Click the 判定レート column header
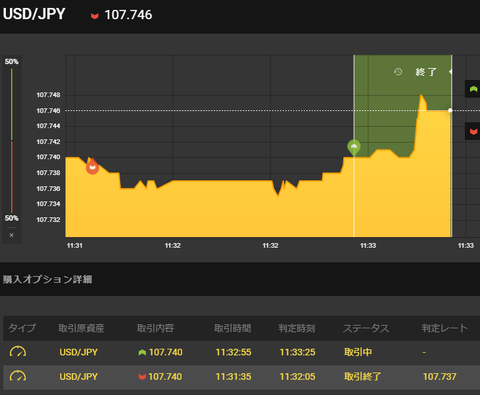Image resolution: width=480 pixels, height=395 pixels. pyautogui.click(x=445, y=328)
